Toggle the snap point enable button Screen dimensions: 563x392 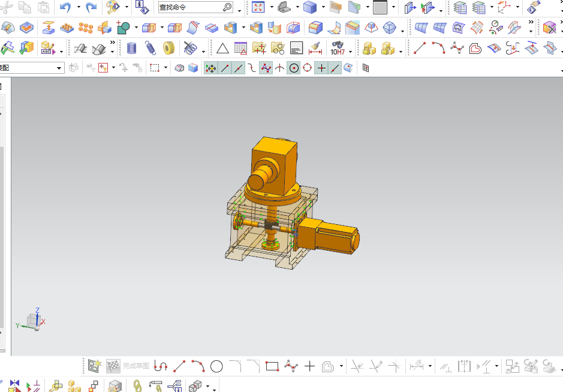pyautogui.click(x=211, y=68)
